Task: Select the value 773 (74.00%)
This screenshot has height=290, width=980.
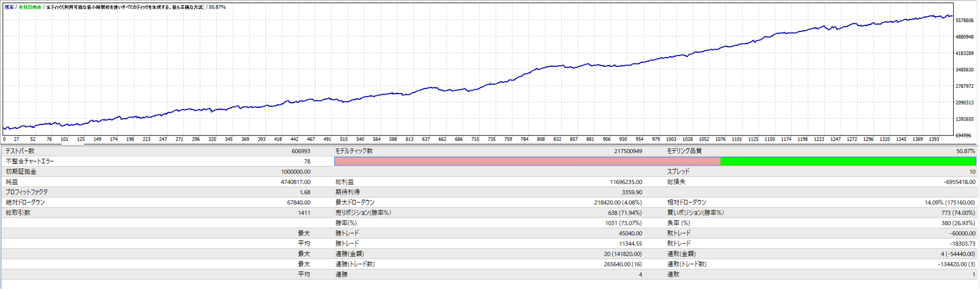Action: coord(959,213)
